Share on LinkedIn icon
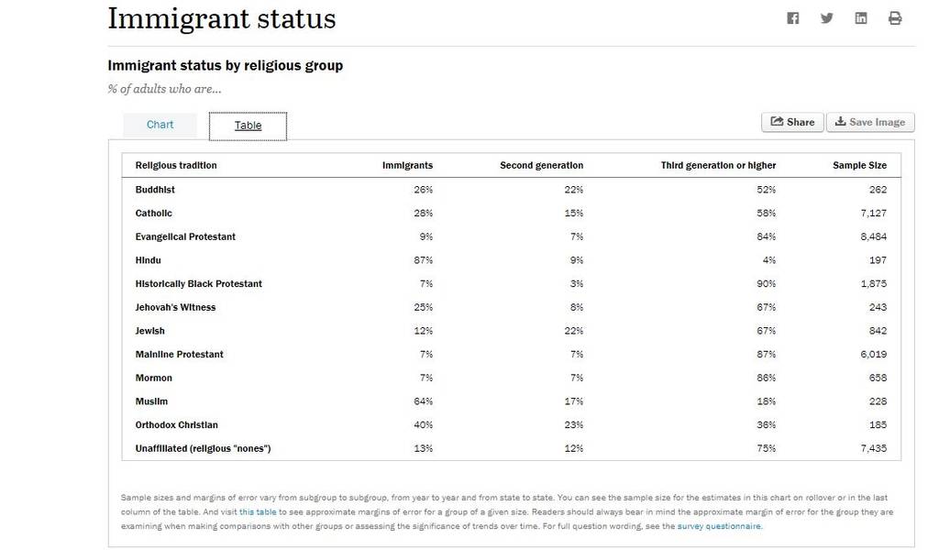 click(860, 18)
